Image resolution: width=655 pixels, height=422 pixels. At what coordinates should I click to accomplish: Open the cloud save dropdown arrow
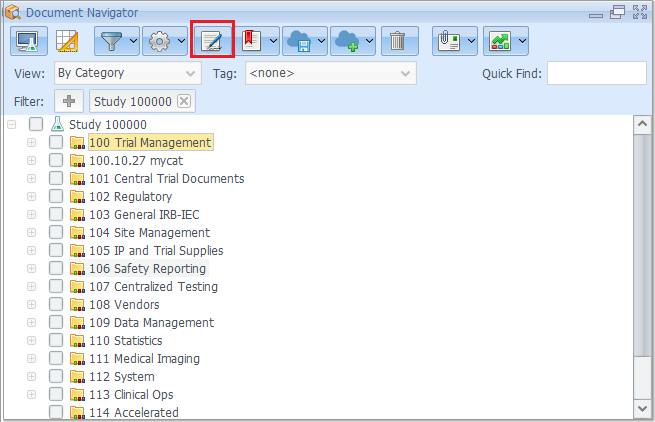coord(322,41)
